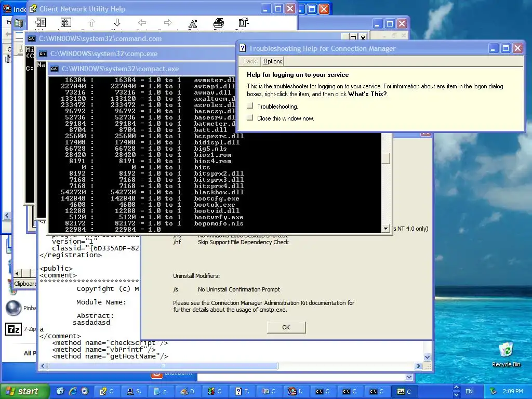Switch to the taskbar button labeled D
The height and width of the screenshot is (399, 532).
coord(188,391)
